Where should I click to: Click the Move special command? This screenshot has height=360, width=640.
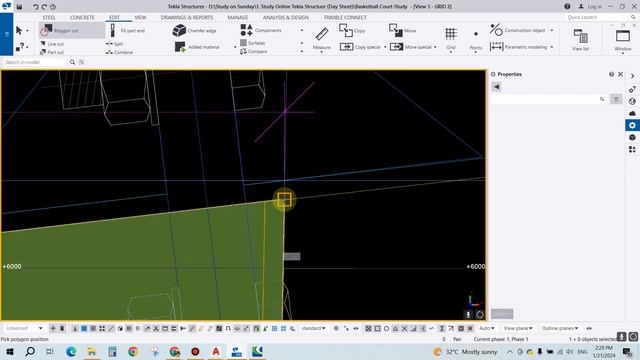pyautogui.click(x=410, y=47)
